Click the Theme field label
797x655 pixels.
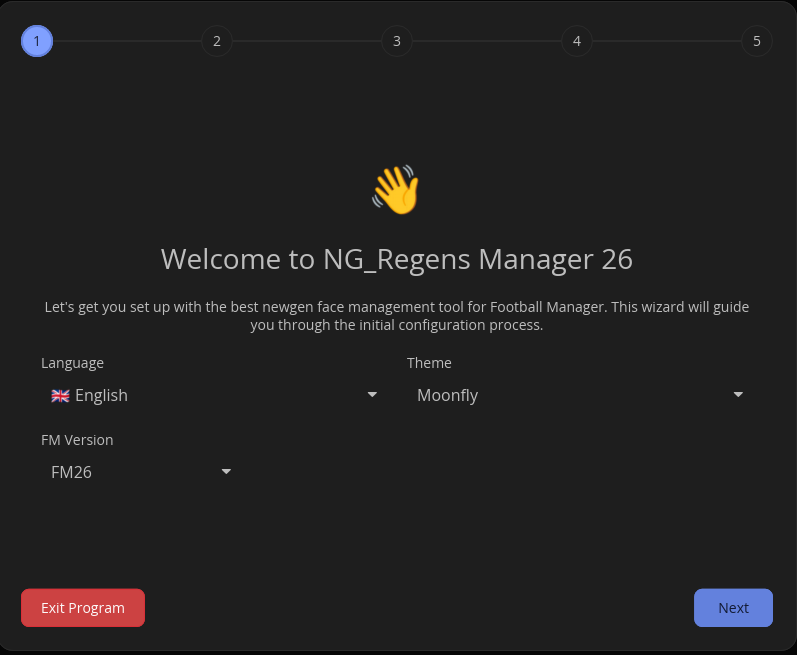(x=429, y=363)
